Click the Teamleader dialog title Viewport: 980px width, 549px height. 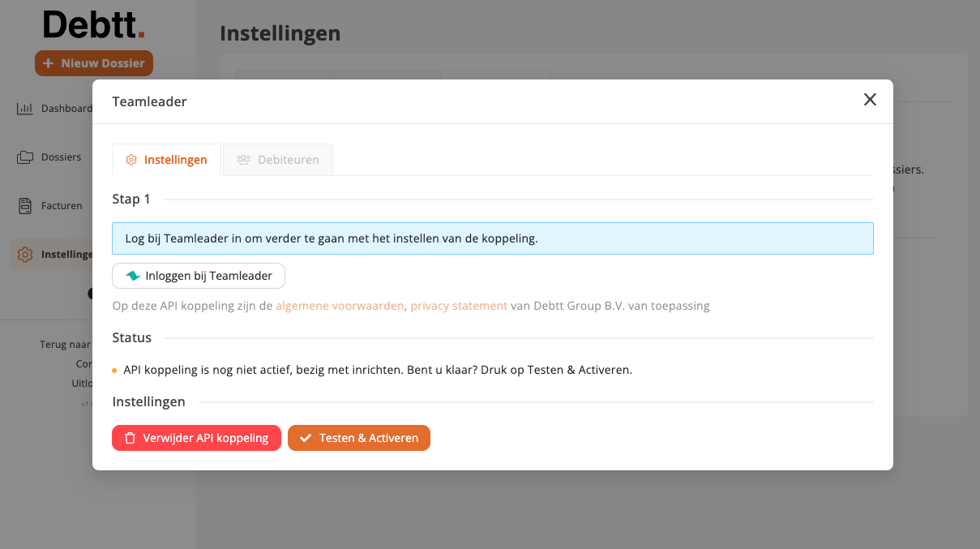click(149, 101)
